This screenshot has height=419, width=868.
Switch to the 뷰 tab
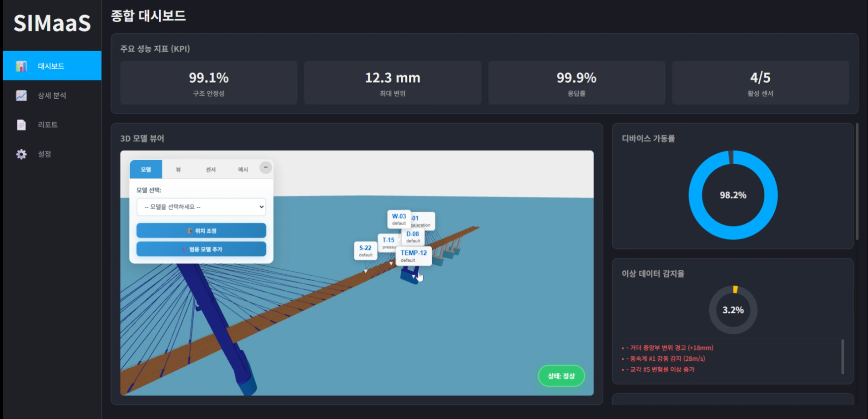point(178,170)
